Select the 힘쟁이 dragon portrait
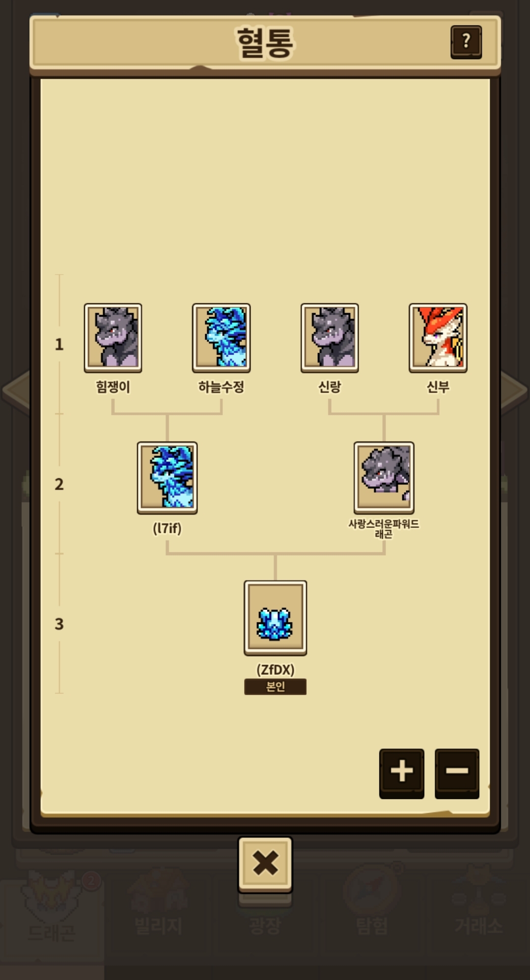This screenshot has width=530, height=980. coord(113,338)
